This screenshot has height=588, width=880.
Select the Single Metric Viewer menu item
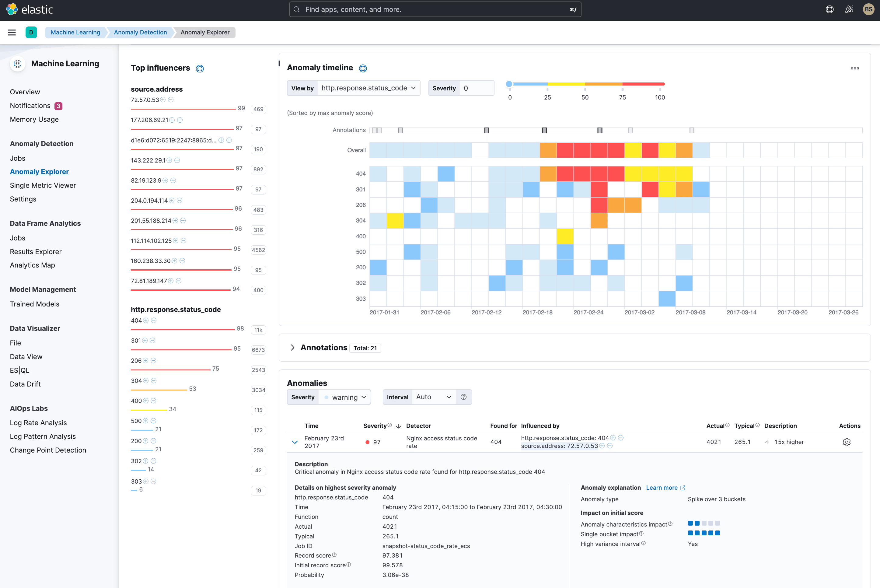coord(43,185)
